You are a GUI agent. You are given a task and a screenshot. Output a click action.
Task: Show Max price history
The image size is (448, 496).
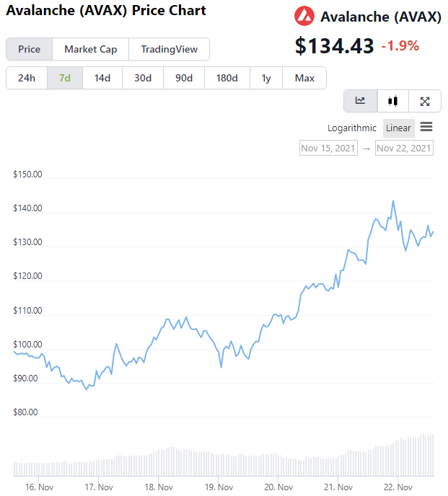[304, 78]
